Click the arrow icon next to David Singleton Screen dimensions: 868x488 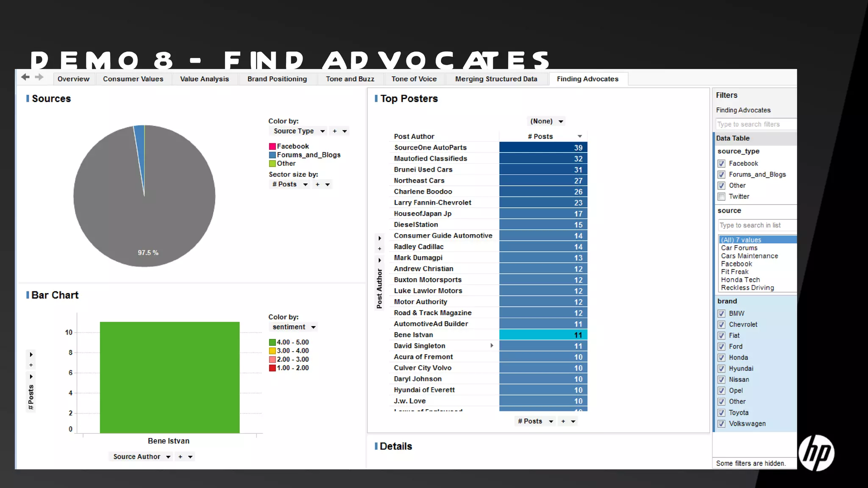[x=492, y=346]
